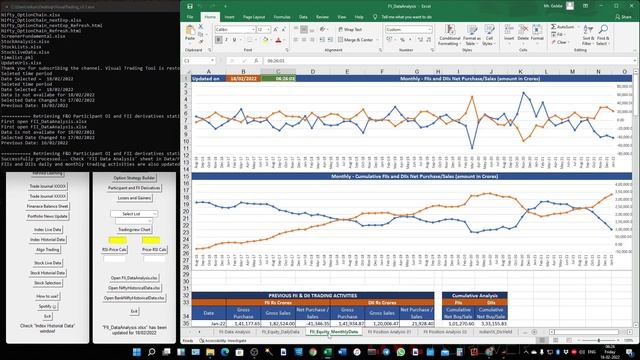Click Algo Trading button

pyautogui.click(x=47, y=250)
